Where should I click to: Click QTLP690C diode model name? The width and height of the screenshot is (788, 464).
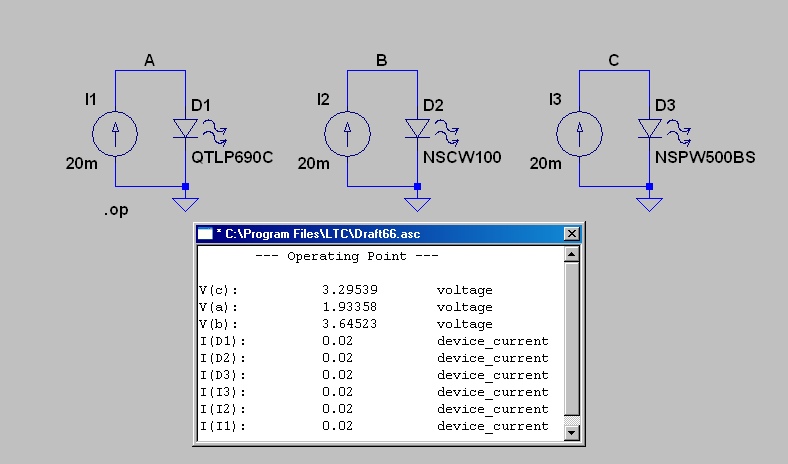click(x=232, y=157)
